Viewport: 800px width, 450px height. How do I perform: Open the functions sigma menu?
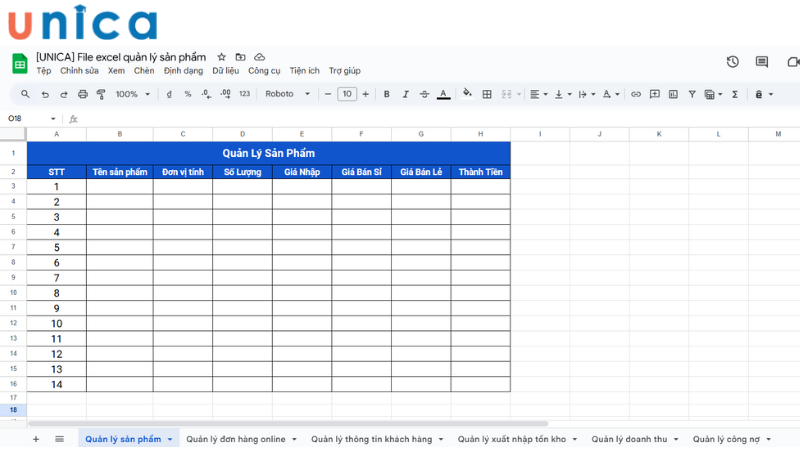click(x=735, y=94)
